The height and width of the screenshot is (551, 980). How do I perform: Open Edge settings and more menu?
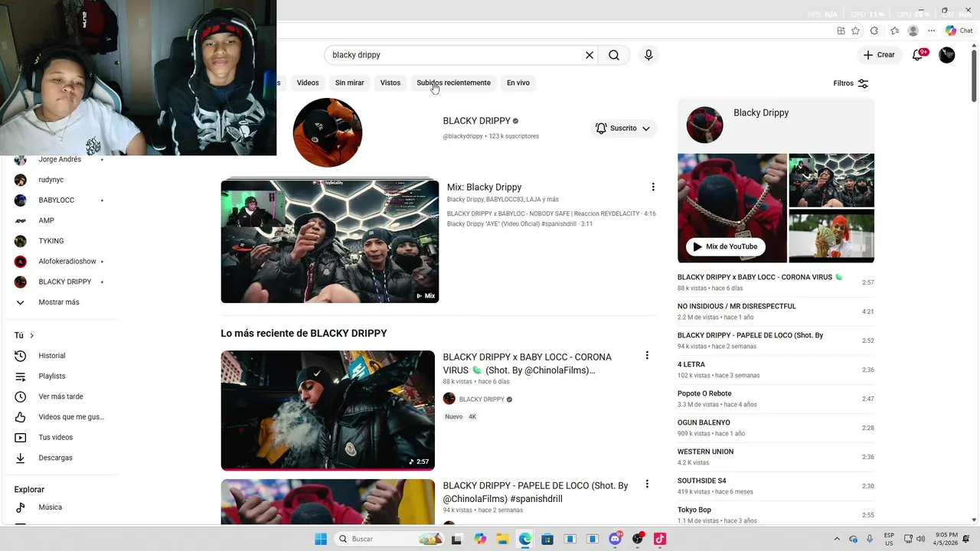coord(931,31)
